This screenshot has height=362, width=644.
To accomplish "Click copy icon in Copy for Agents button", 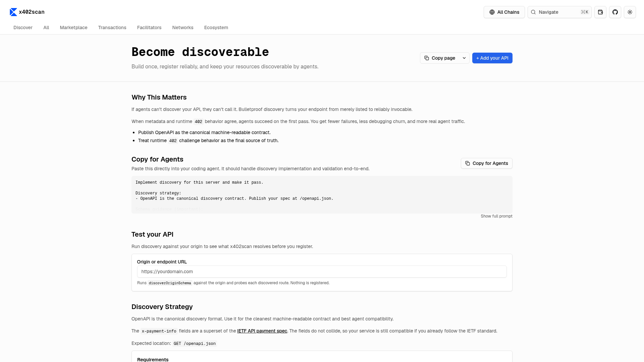I will coord(468,163).
